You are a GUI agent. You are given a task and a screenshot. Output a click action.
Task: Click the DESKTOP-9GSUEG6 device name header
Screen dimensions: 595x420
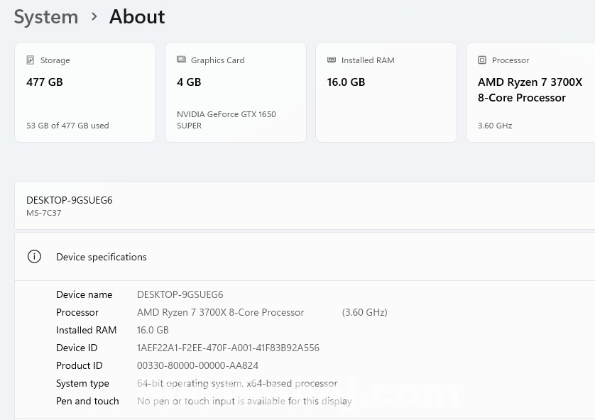click(69, 200)
